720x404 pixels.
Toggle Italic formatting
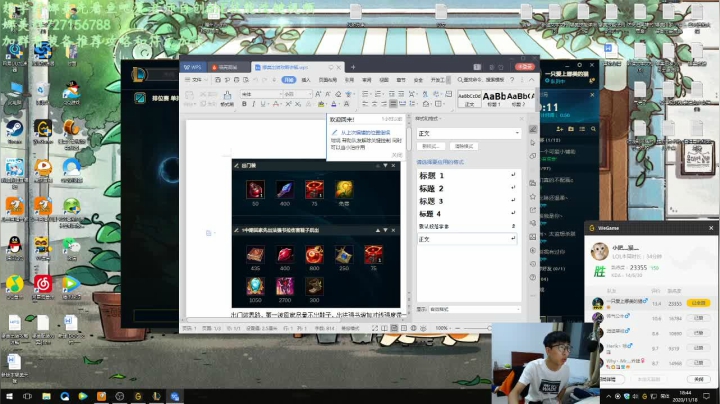tap(253, 104)
